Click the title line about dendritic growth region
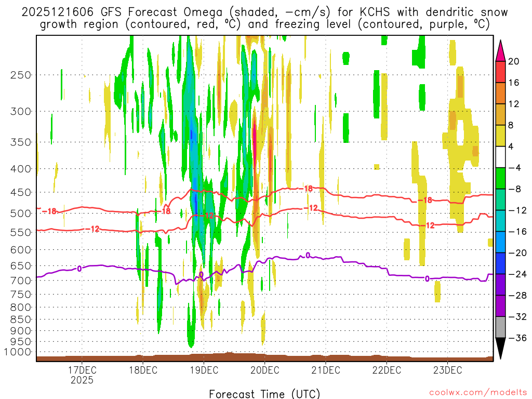This screenshot has height=399, width=532. tap(264, 24)
